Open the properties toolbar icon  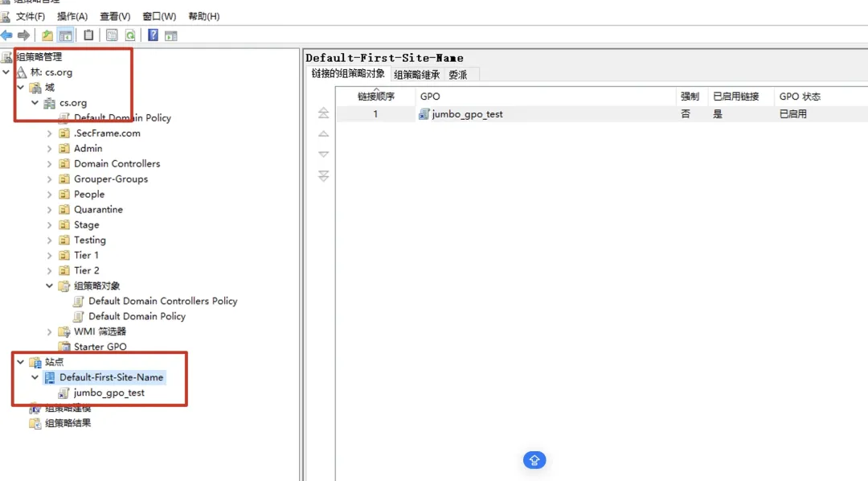(x=112, y=35)
